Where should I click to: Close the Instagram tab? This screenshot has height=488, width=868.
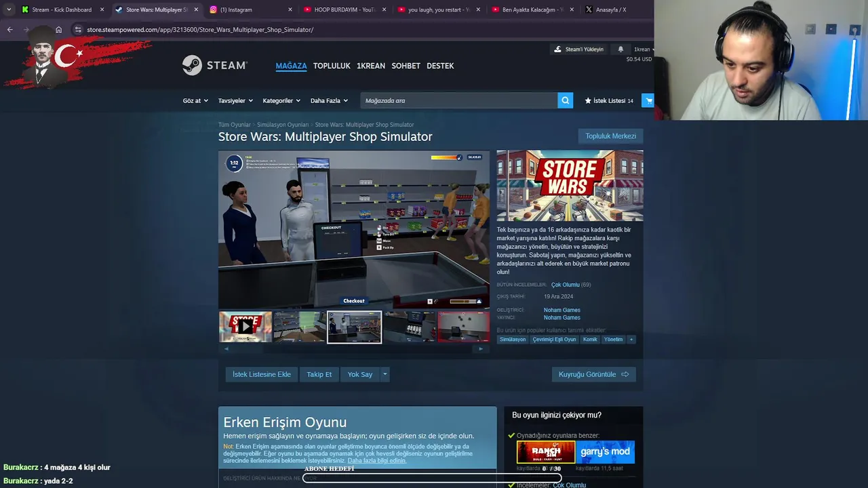pos(290,9)
